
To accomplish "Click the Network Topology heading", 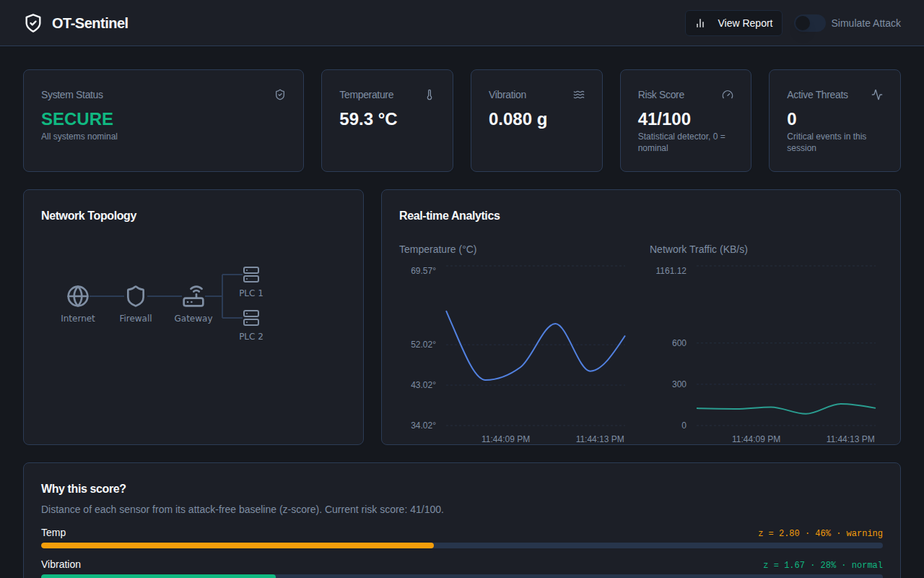I will click(x=89, y=215).
